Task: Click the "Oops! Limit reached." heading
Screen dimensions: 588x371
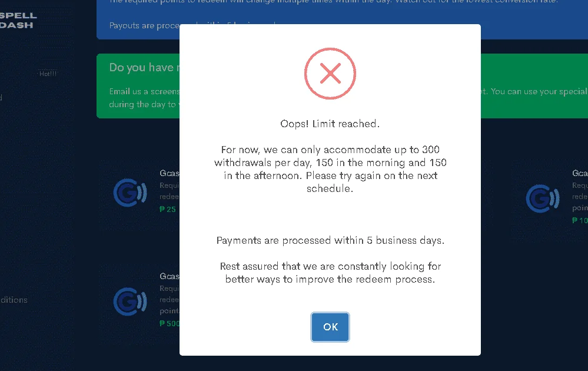Action: click(x=330, y=124)
